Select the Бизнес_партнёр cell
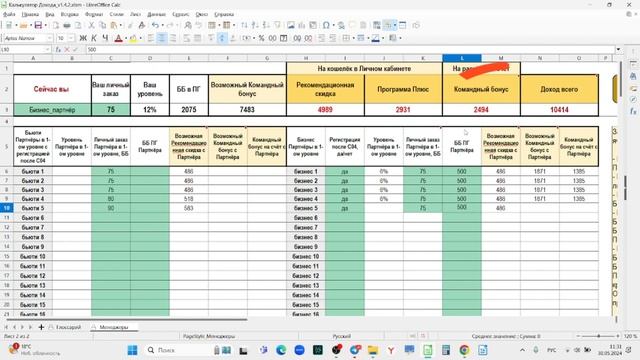Viewport: 640px width, 360px height. pyautogui.click(x=52, y=109)
